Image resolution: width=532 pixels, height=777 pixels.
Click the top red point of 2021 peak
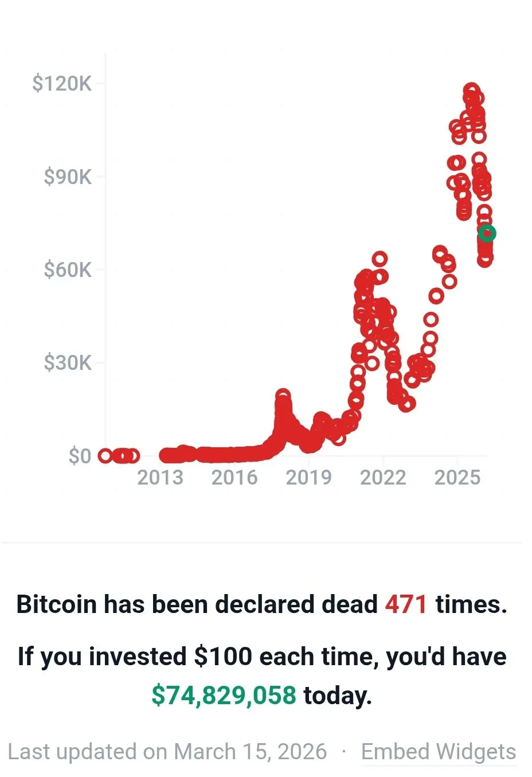[380, 259]
